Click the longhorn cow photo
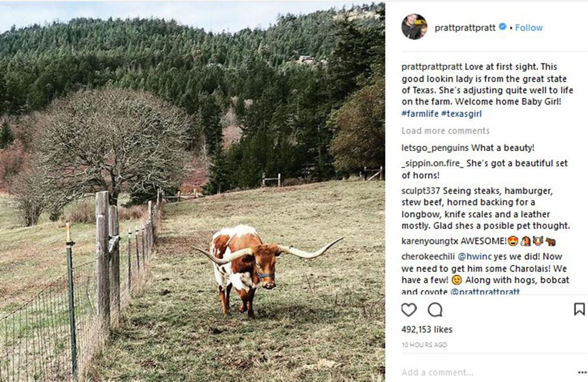Image resolution: width=588 pixels, height=382 pixels. [192, 192]
